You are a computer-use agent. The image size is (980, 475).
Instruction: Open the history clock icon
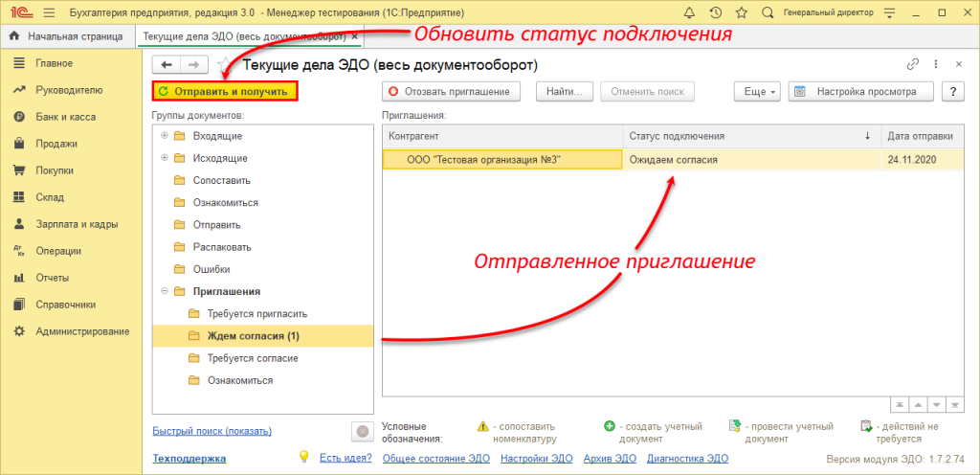click(716, 12)
